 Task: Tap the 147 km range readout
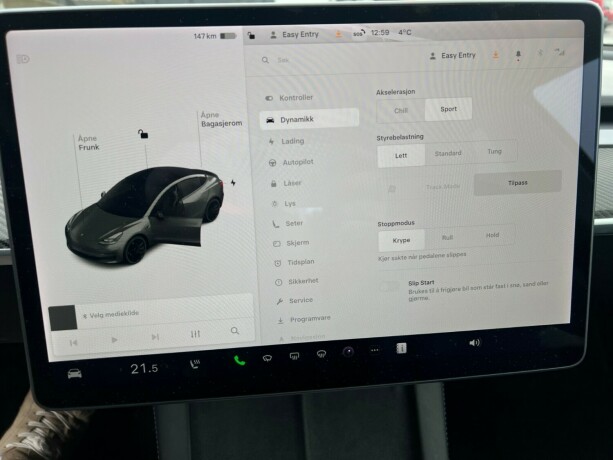pyautogui.click(x=205, y=36)
